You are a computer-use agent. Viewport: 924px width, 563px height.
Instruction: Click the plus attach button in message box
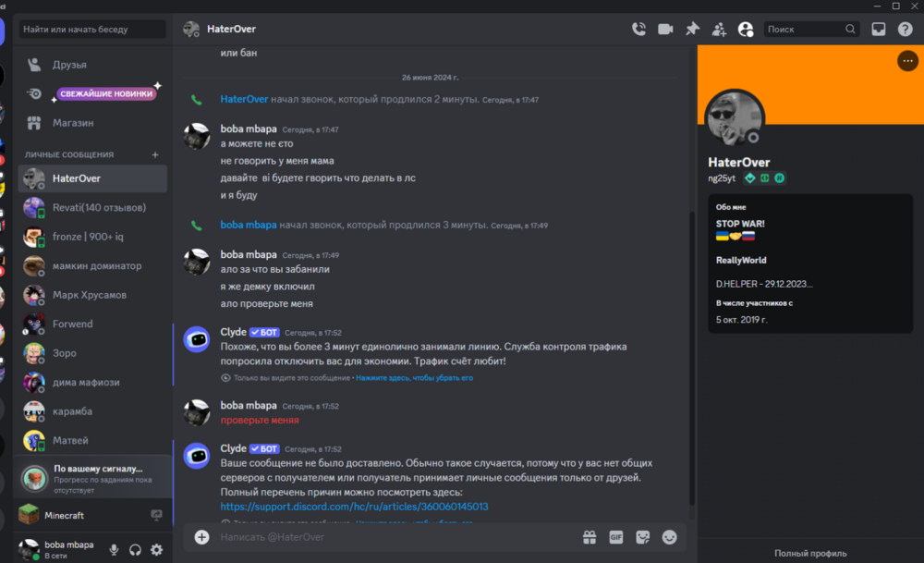pos(201,537)
